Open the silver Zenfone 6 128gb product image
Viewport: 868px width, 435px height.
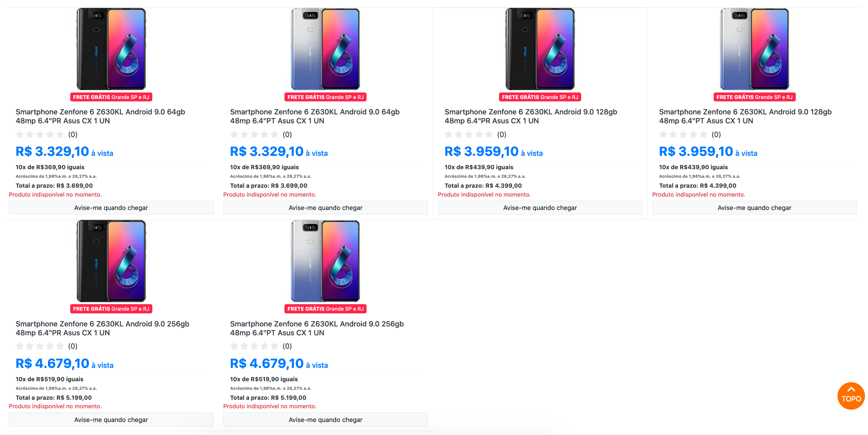(754, 49)
